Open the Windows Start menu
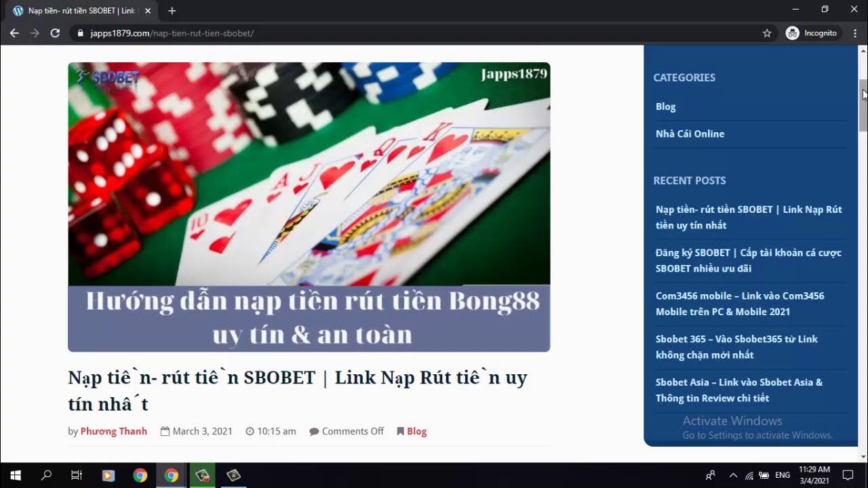 coord(16,475)
